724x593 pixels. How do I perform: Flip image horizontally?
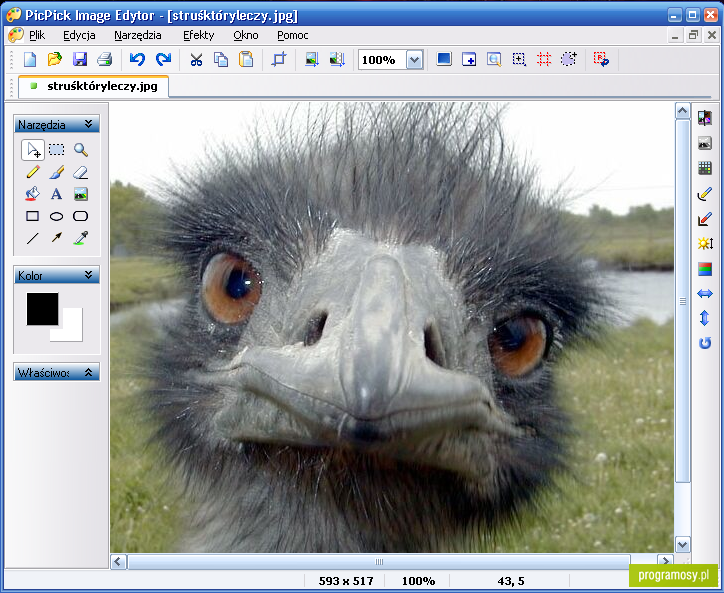tap(705, 294)
